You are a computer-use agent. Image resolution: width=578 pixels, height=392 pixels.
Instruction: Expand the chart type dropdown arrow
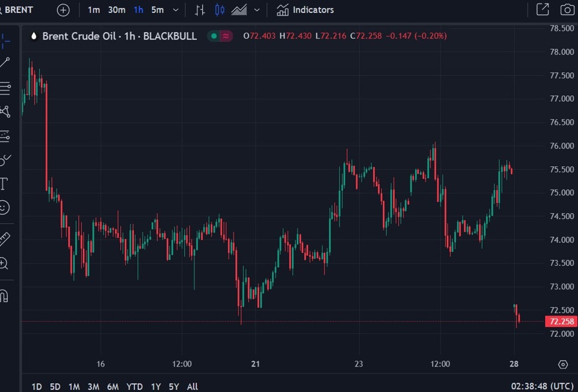tap(257, 10)
